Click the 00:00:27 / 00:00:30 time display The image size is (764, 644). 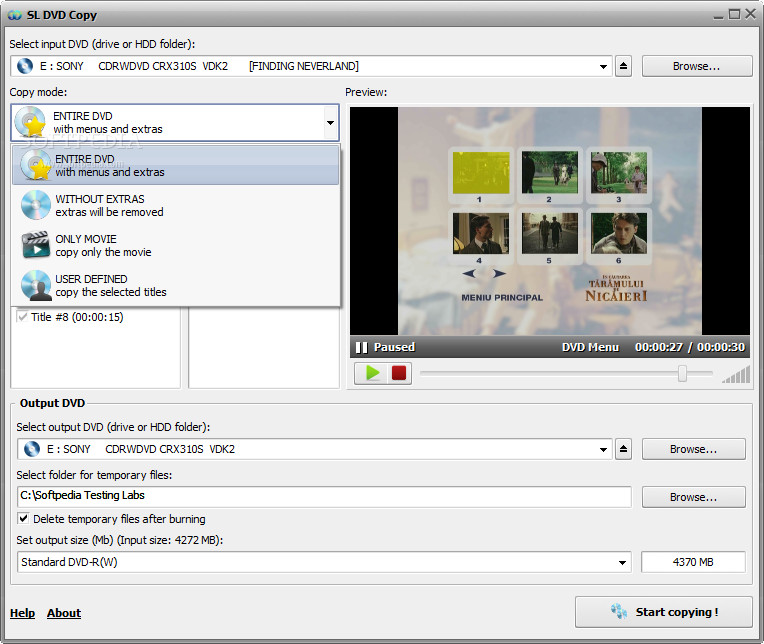click(x=689, y=347)
